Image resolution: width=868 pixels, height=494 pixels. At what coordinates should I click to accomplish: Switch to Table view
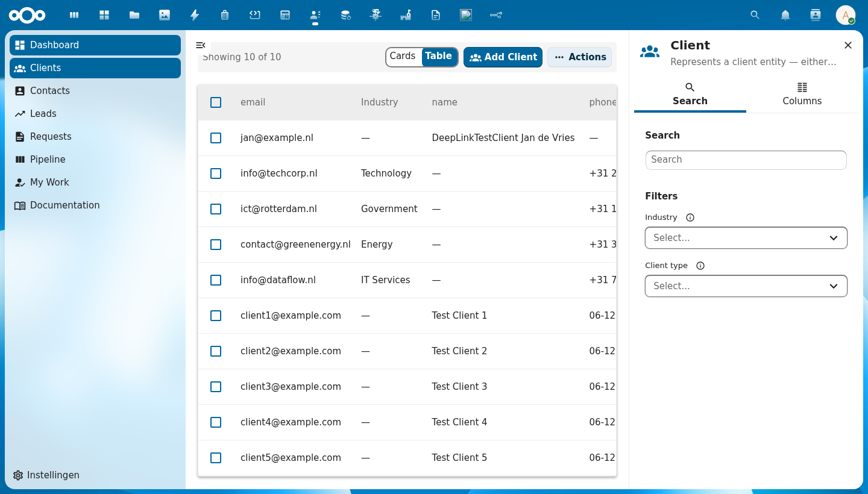pyautogui.click(x=439, y=56)
